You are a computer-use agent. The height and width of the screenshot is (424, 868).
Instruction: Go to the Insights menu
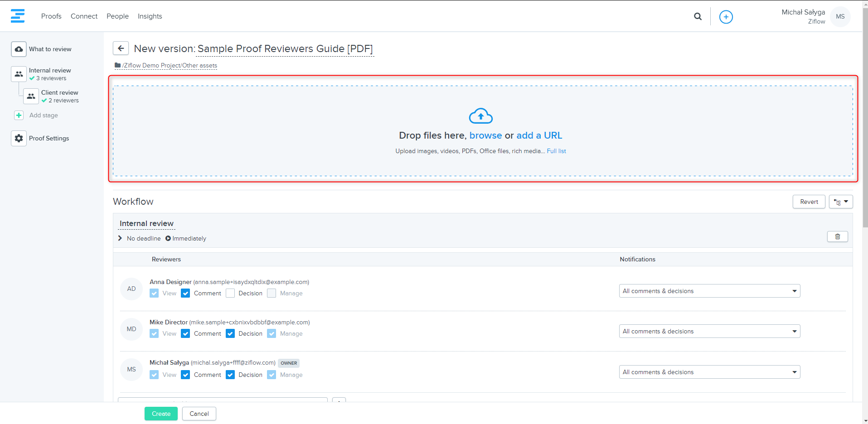(150, 16)
